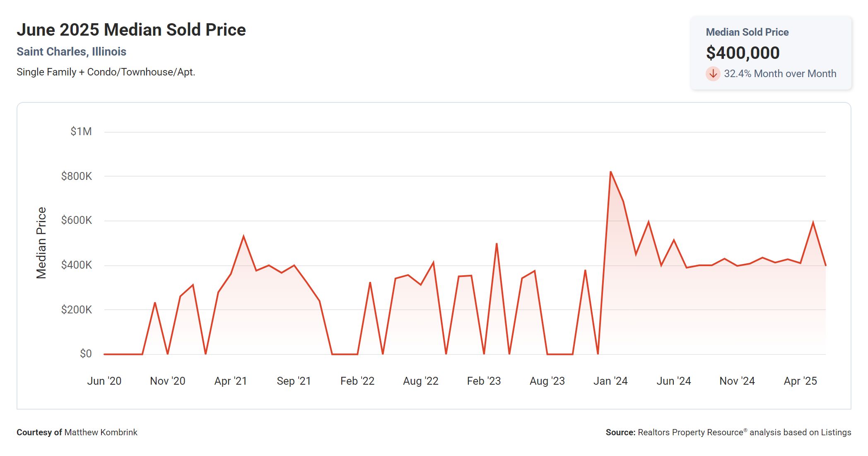Click the Apr '21 x-axis label
The height and width of the screenshot is (456, 868).
(231, 381)
